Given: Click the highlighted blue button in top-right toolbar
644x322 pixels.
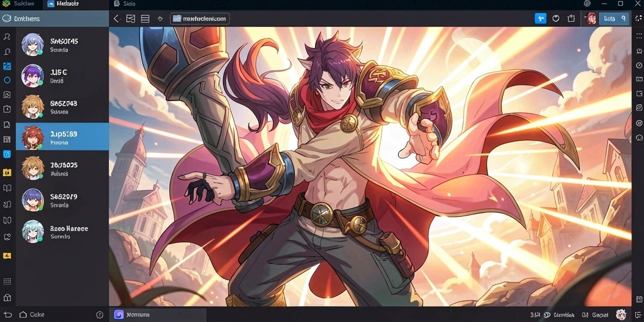Looking at the screenshot, I should [540, 18].
